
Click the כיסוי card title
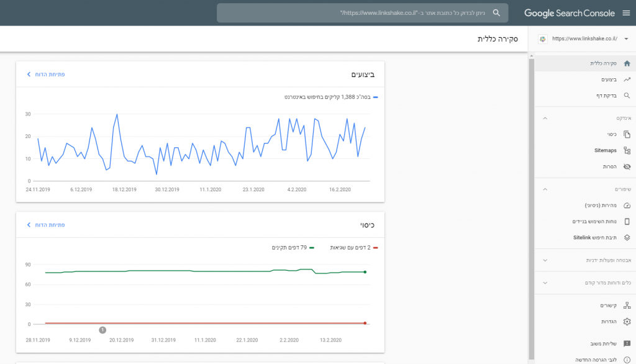point(368,225)
